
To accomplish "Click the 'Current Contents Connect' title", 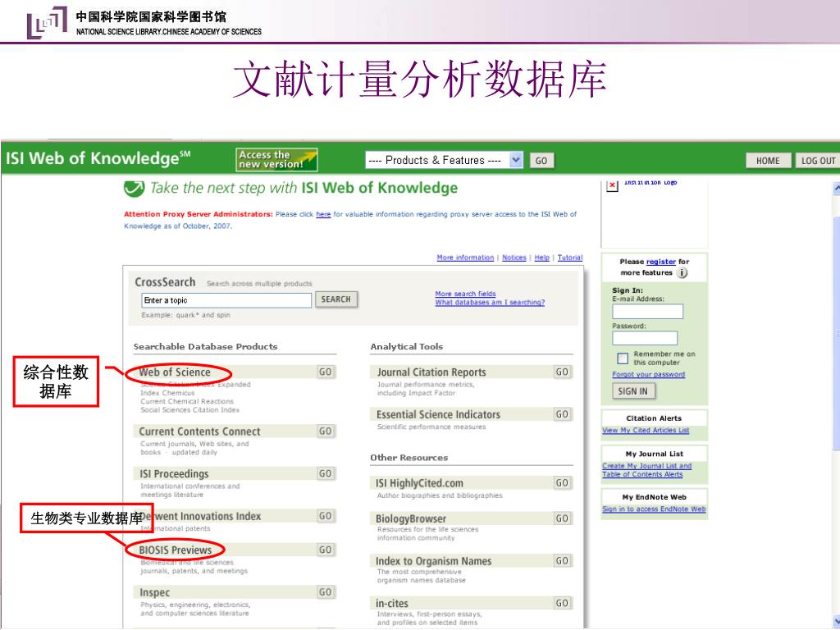I will (x=199, y=431).
